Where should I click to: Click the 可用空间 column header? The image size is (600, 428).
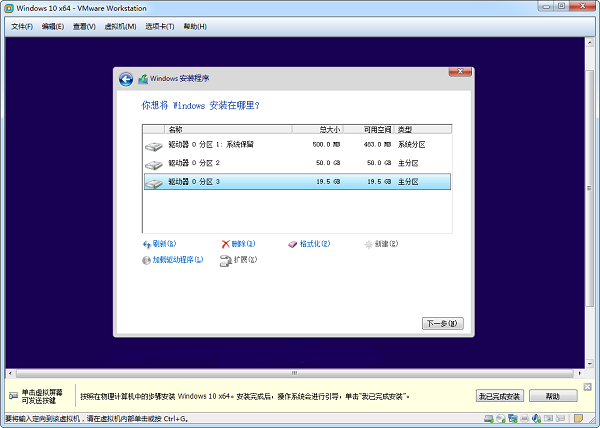[x=368, y=130]
